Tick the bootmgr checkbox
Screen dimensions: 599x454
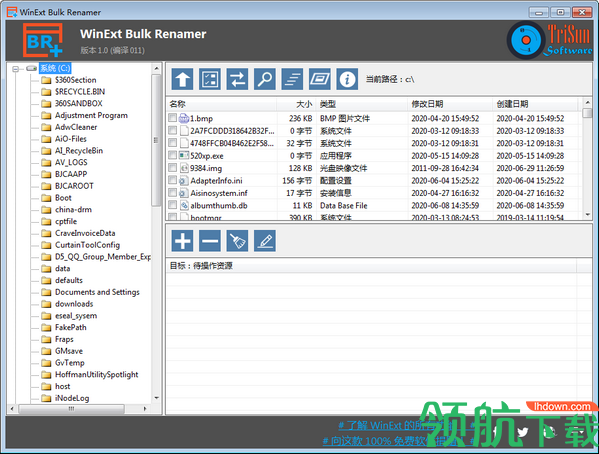point(173,217)
